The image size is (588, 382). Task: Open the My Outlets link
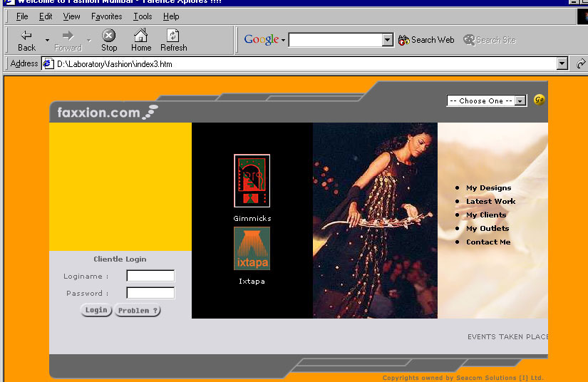point(488,228)
